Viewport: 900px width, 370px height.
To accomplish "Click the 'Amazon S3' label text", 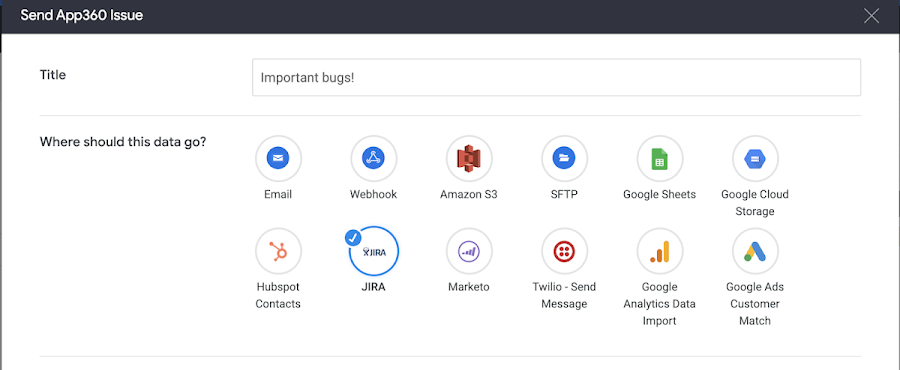I will pos(469,194).
